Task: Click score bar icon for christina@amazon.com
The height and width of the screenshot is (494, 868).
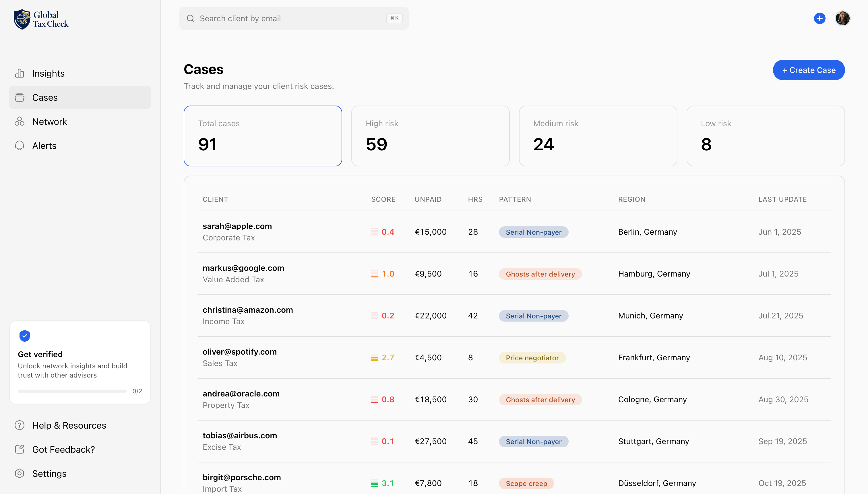Action: 374,316
